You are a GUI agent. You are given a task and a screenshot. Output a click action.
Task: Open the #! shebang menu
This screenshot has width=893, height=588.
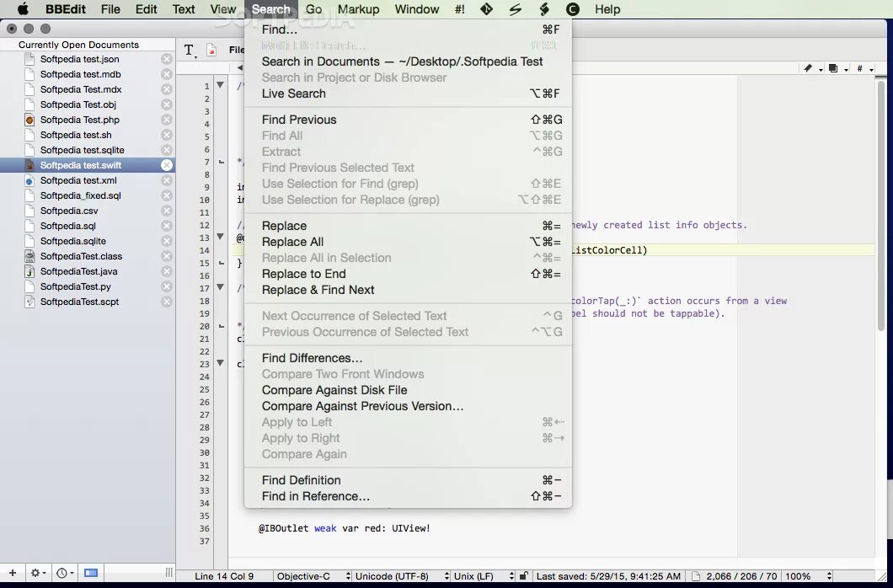pyautogui.click(x=460, y=9)
